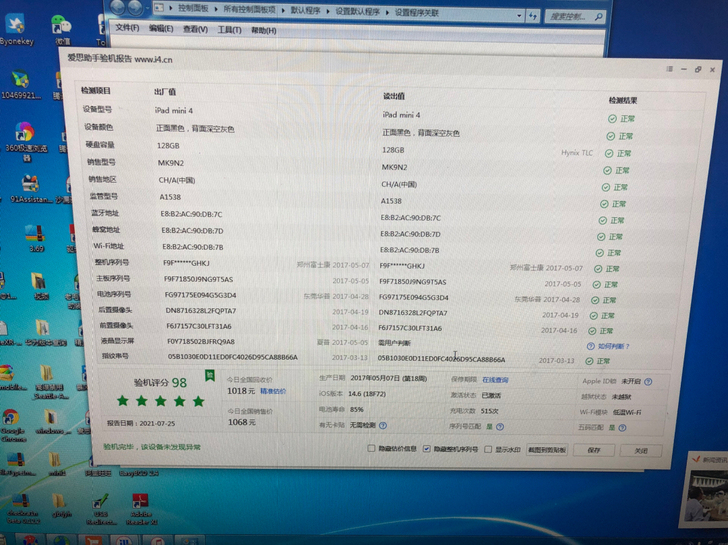Open the Seattle folder on the desktop
728x545 pixels.
(x=47, y=382)
